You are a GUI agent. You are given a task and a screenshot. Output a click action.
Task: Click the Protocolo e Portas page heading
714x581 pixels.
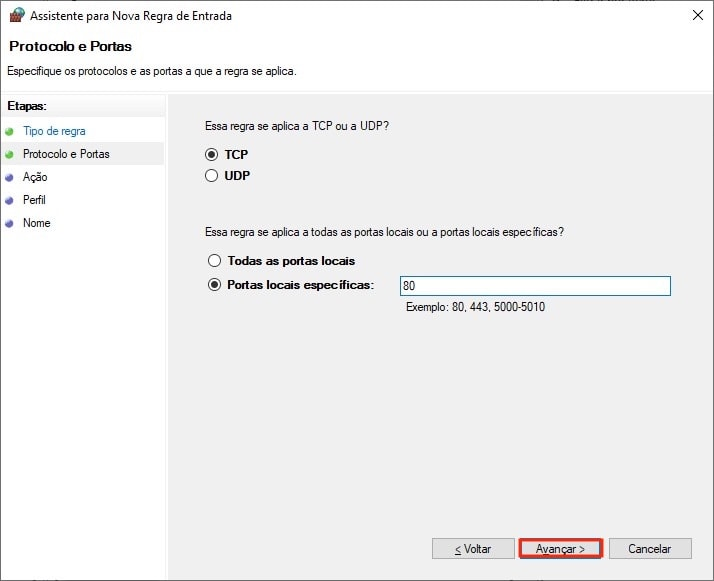(x=70, y=46)
